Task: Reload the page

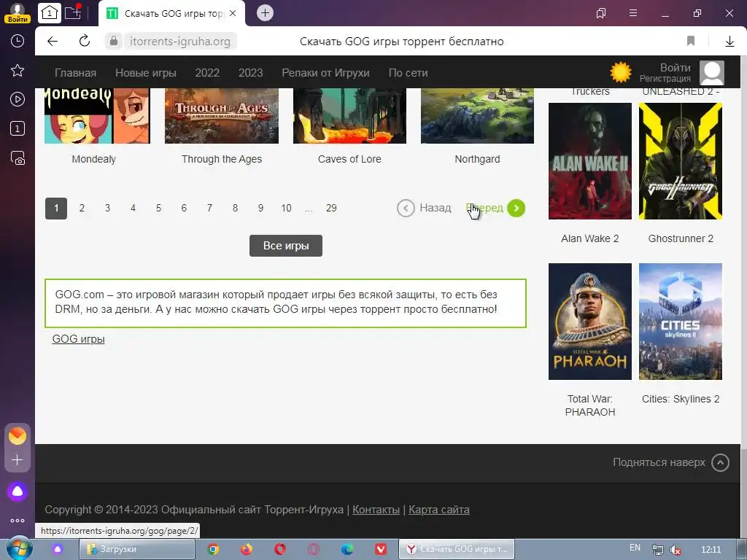Action: pos(85,41)
